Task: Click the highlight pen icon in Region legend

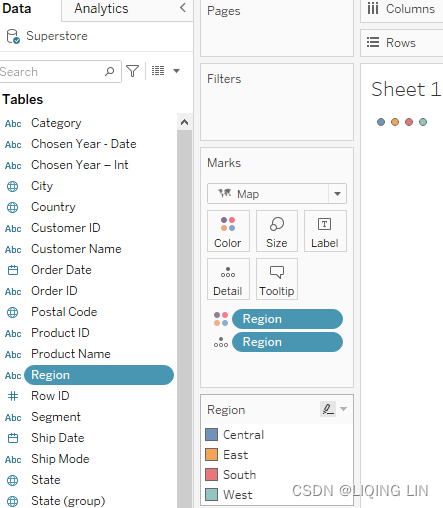Action: point(328,409)
